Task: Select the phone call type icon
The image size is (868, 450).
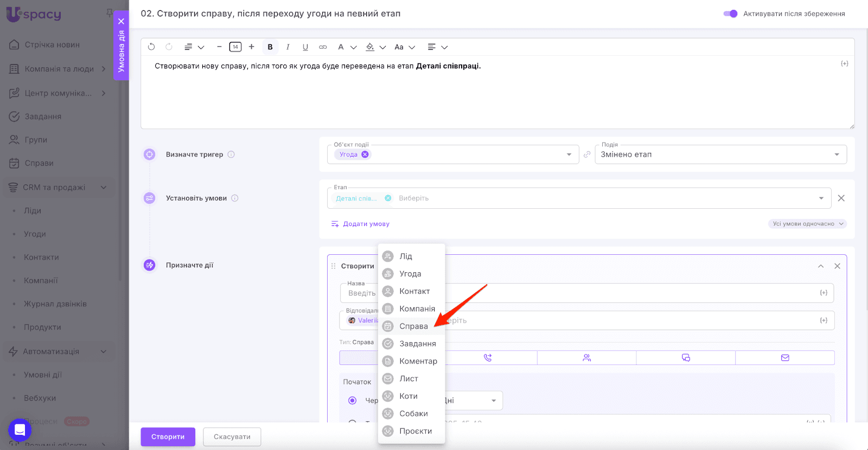Action: [488, 358]
